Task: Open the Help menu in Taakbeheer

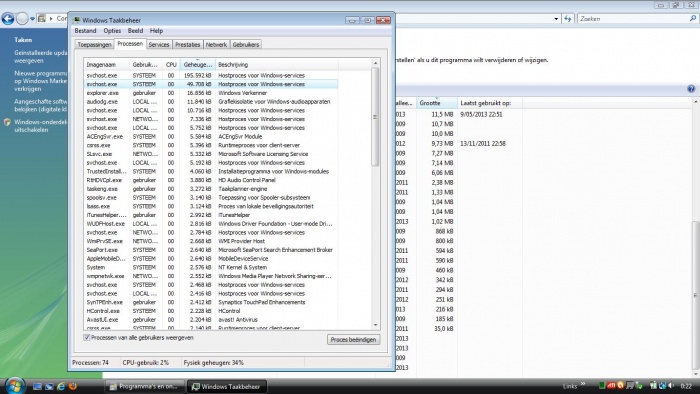Action: click(x=156, y=31)
